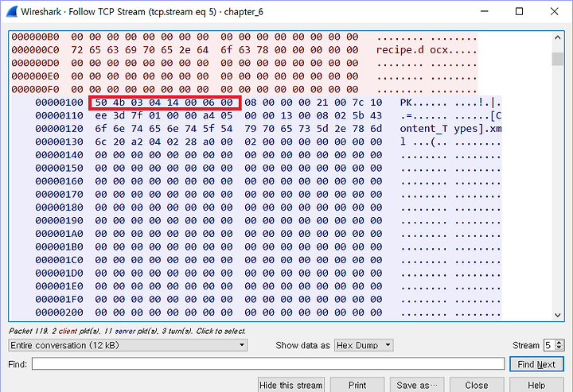Open the Show data as Hex Dump dropdown
The height and width of the screenshot is (392, 573).
coord(364,345)
